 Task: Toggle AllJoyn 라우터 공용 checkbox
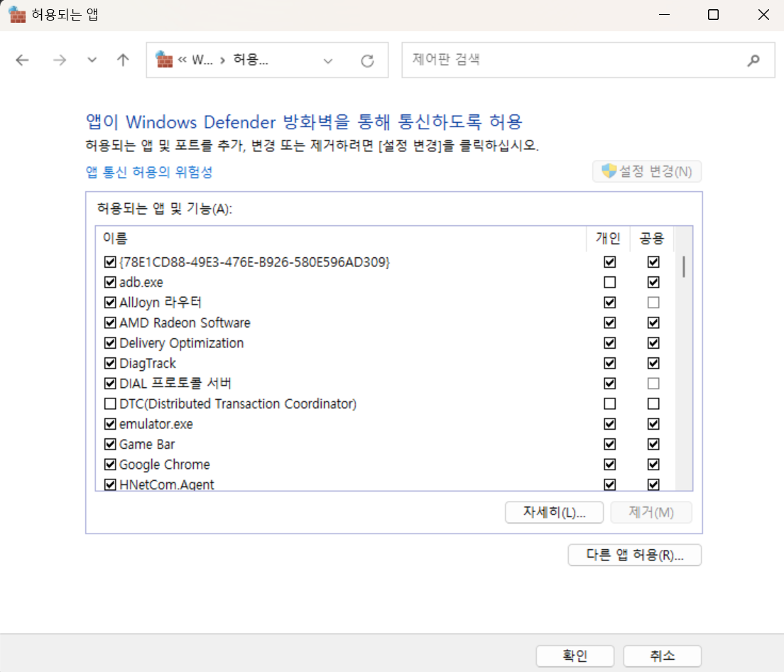pos(653,303)
